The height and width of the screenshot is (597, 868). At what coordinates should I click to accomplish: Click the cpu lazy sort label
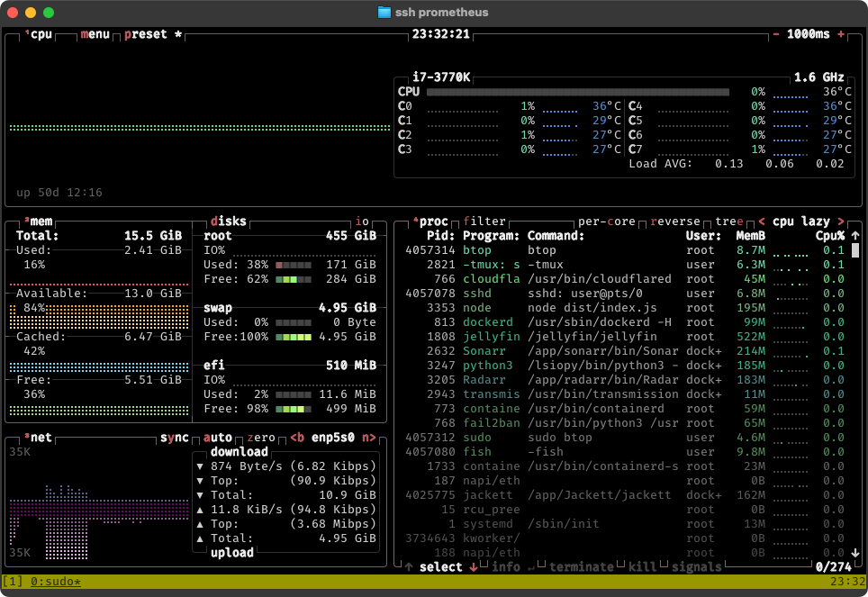[x=801, y=222]
